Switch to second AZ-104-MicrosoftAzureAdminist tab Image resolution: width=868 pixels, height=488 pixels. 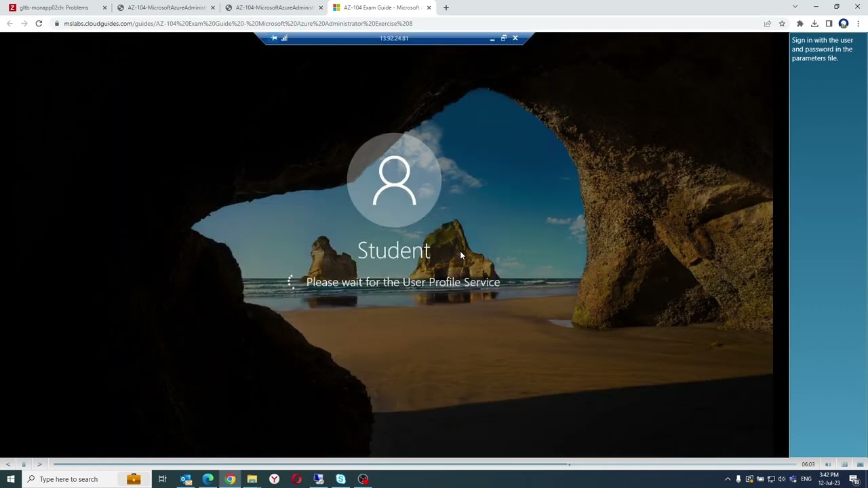coord(165,7)
